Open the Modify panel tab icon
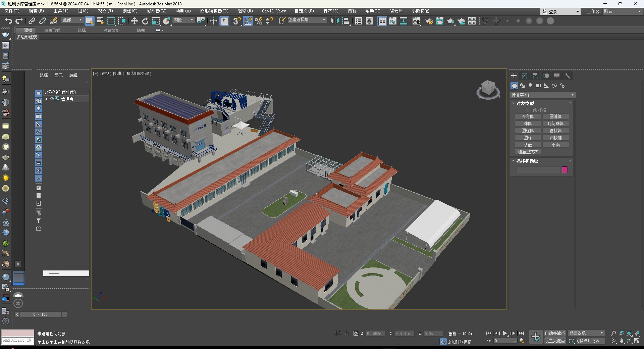This screenshot has width=644, height=349. pyautogui.click(x=525, y=76)
